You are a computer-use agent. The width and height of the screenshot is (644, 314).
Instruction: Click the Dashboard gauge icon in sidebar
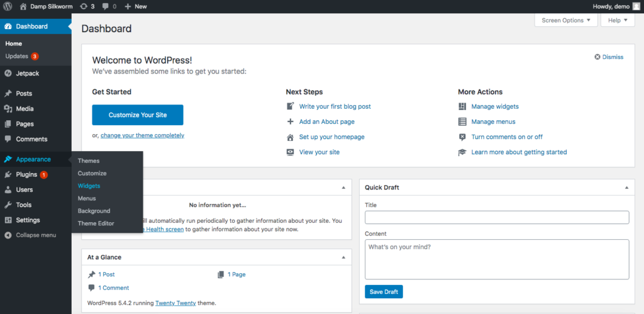[x=8, y=26]
